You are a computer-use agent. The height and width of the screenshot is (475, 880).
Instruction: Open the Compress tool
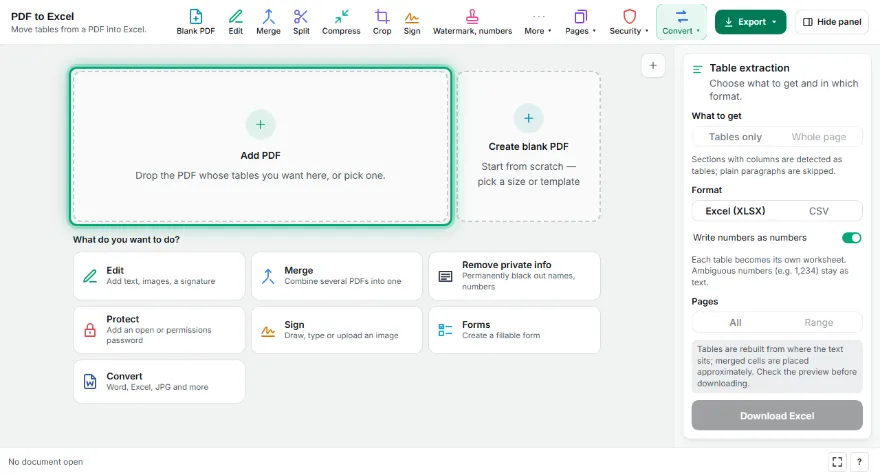click(341, 22)
